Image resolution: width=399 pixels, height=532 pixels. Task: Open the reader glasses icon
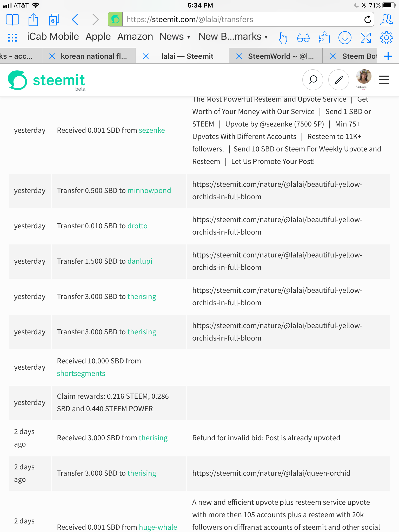point(303,38)
